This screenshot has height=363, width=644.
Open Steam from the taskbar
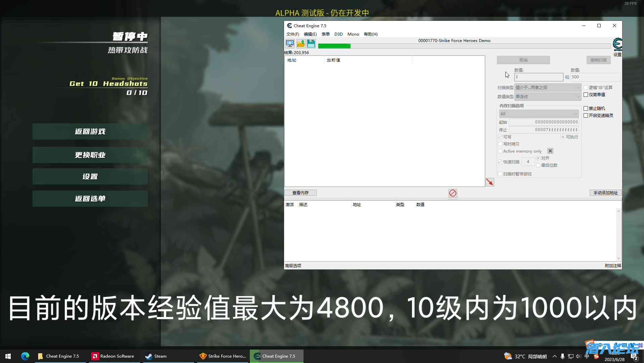click(x=156, y=356)
